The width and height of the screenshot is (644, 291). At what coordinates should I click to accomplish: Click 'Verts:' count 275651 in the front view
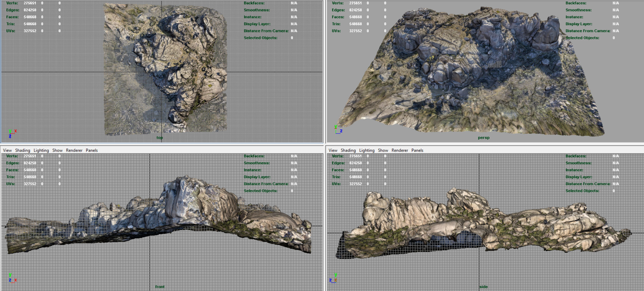tap(30, 156)
